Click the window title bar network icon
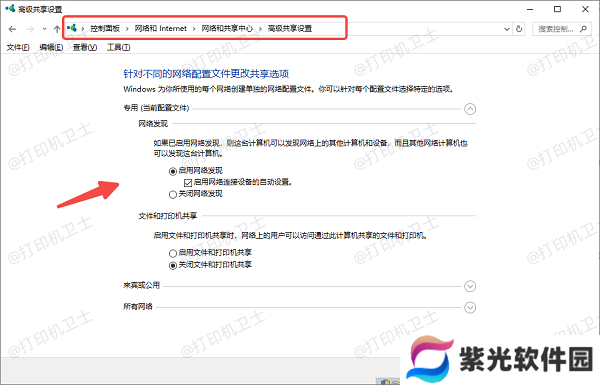The width and height of the screenshot is (600, 385). point(10,8)
